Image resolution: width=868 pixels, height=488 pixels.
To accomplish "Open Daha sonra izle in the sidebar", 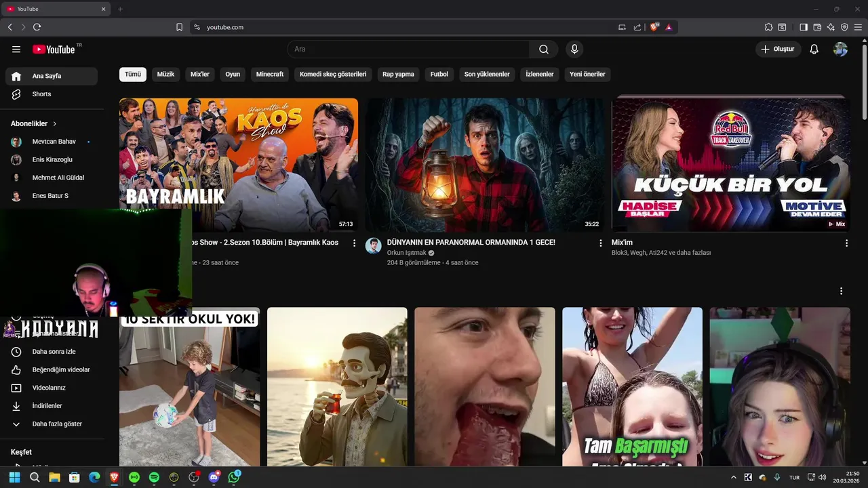I will [x=52, y=352].
